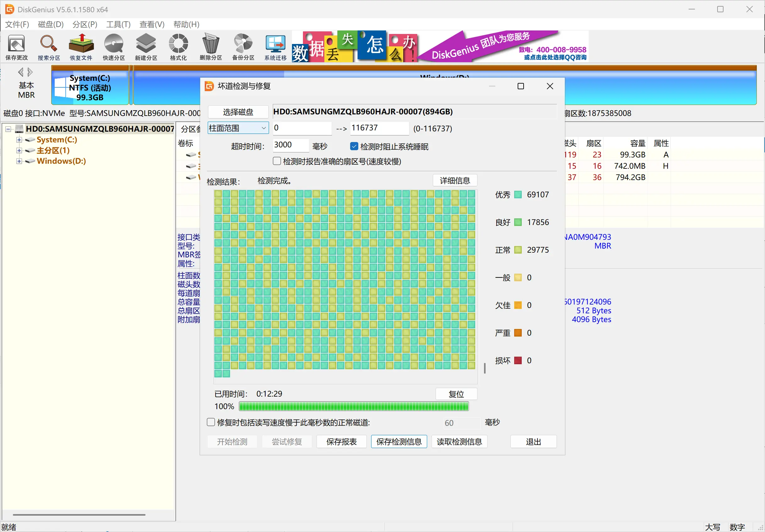Click the 严重 orange color swatch
This screenshot has height=532, width=765.
(x=518, y=333)
